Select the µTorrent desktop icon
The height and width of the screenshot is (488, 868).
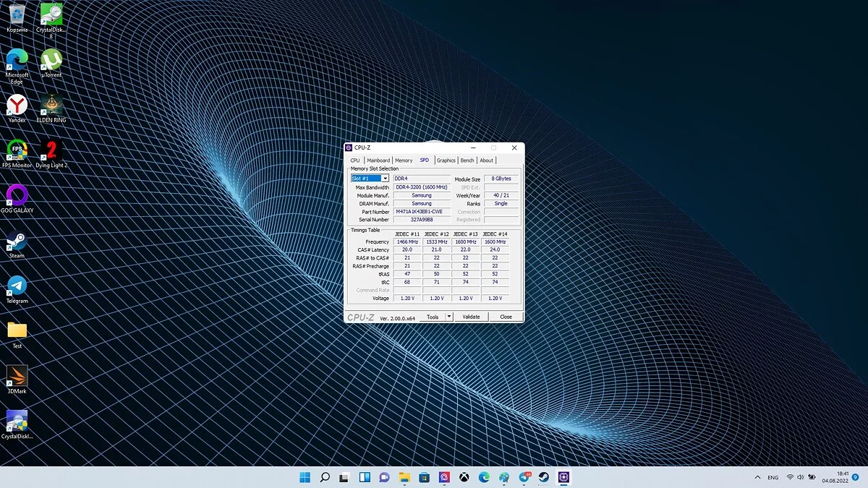click(x=51, y=60)
